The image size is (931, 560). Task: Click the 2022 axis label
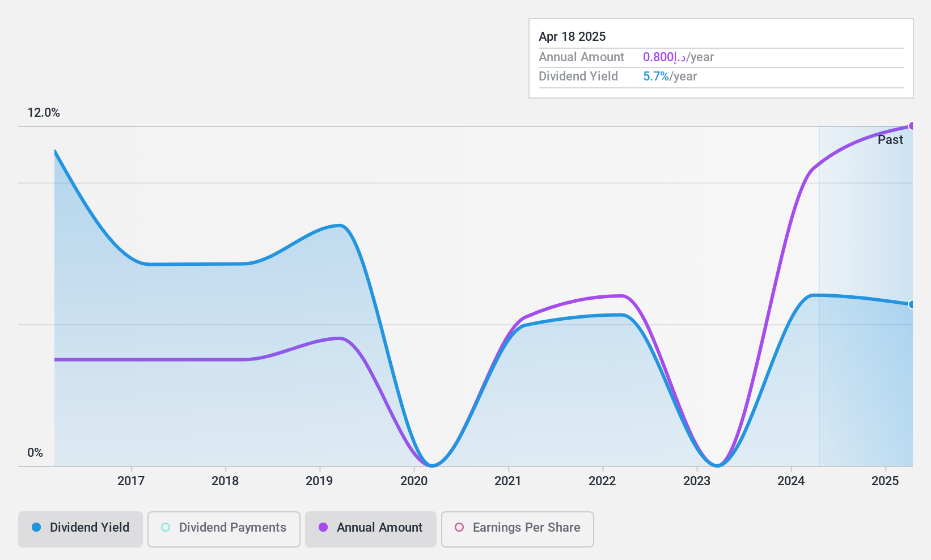point(602,481)
